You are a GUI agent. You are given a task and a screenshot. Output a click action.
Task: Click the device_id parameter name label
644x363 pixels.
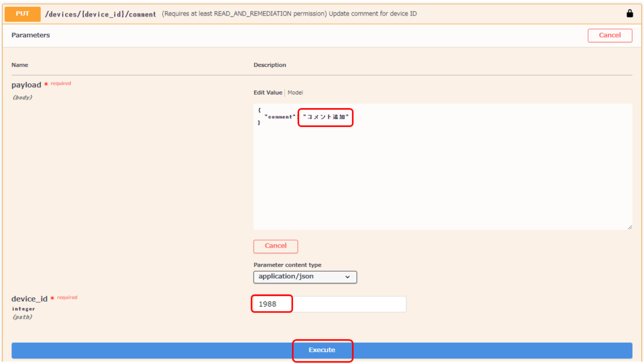(29, 299)
